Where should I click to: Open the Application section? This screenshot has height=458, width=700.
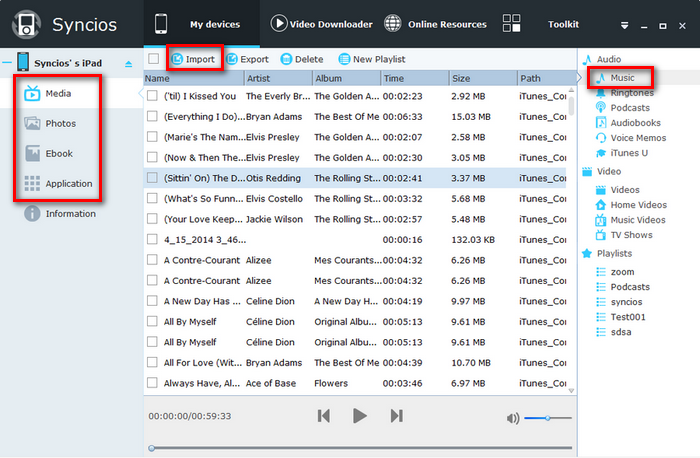pos(58,183)
